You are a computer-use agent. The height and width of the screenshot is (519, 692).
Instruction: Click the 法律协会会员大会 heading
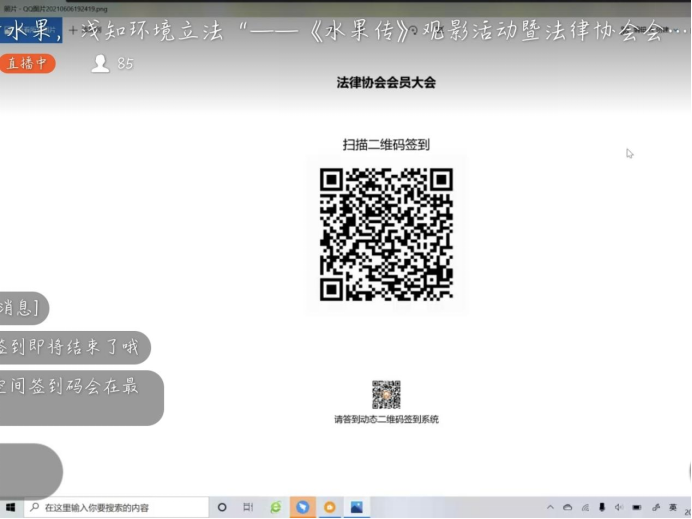click(x=386, y=83)
